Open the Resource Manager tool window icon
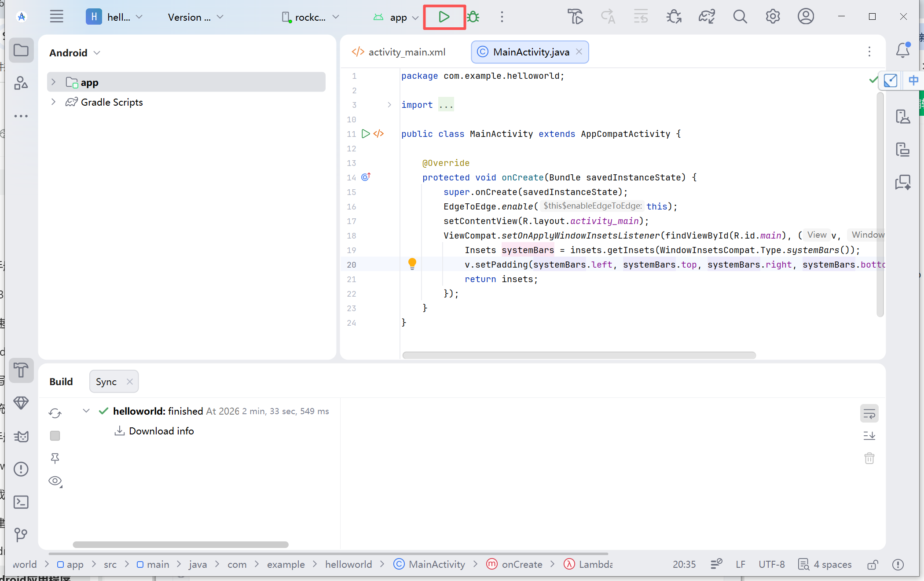This screenshot has height=581, width=924. click(21, 83)
